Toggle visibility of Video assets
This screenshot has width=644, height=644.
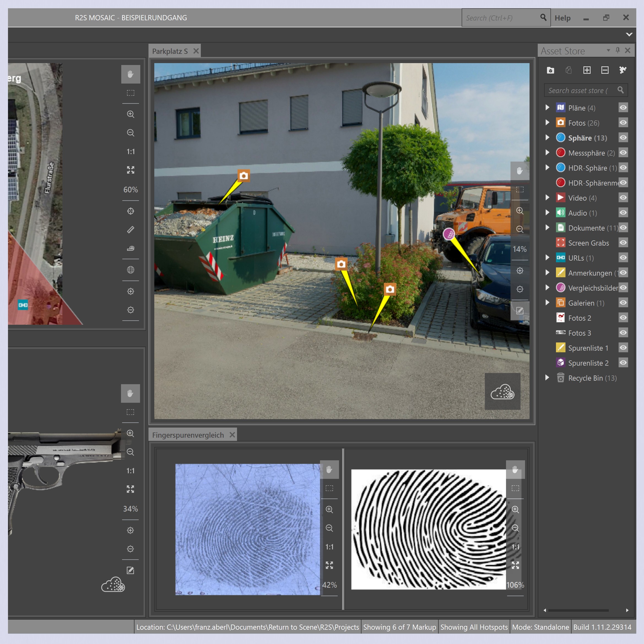click(623, 198)
